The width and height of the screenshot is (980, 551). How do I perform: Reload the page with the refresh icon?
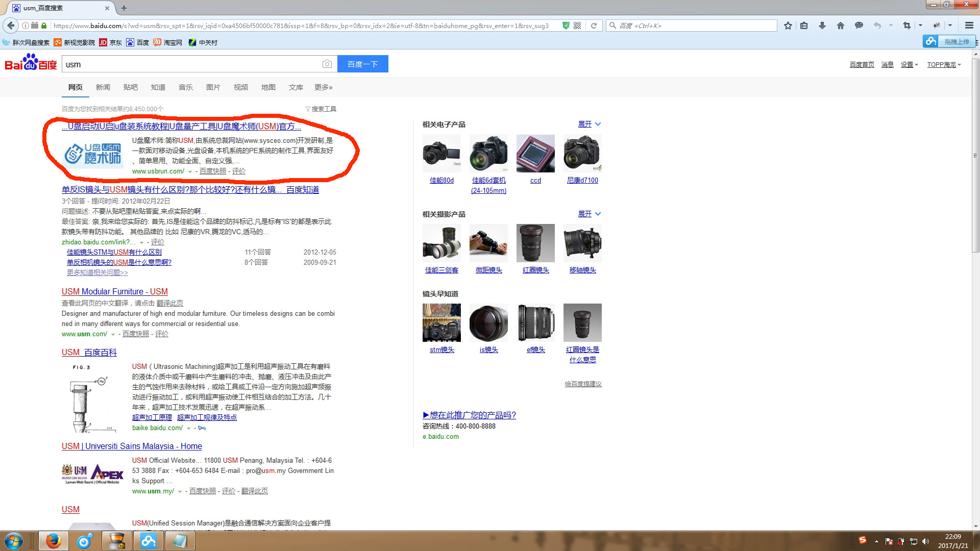tap(594, 26)
